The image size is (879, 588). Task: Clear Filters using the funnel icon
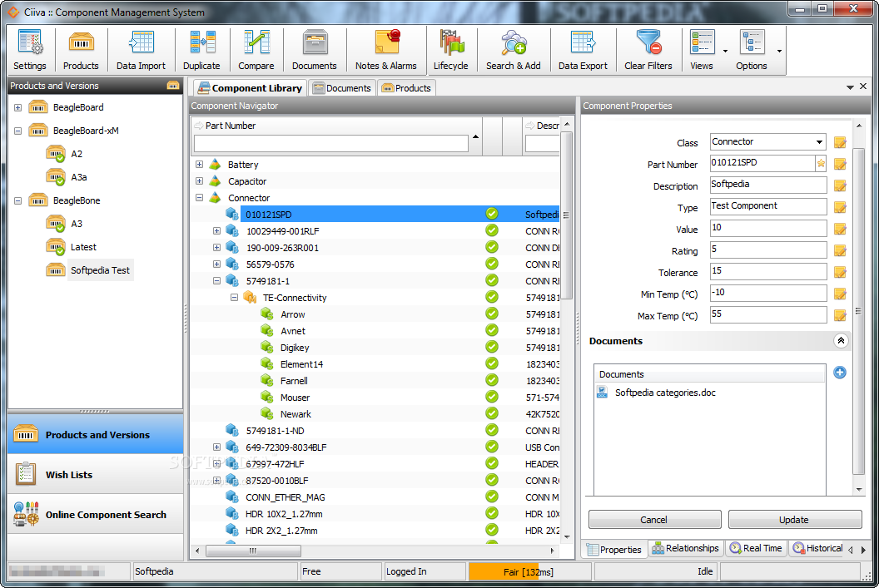tap(648, 51)
